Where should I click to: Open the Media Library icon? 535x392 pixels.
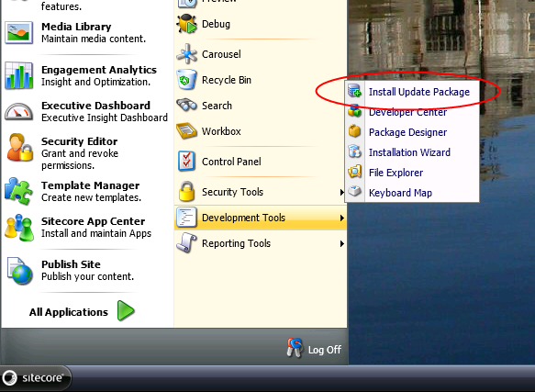coord(19,33)
